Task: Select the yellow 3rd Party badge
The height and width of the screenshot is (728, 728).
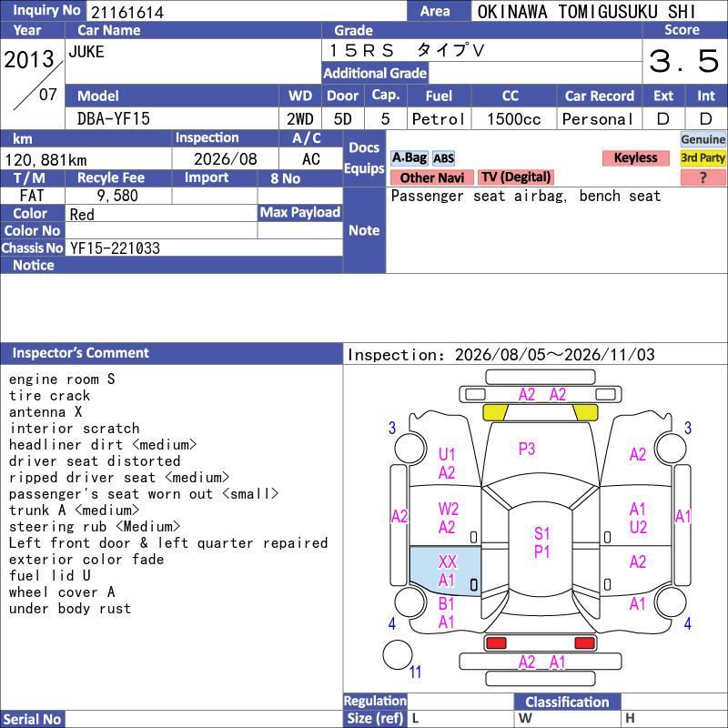Action: (703, 157)
